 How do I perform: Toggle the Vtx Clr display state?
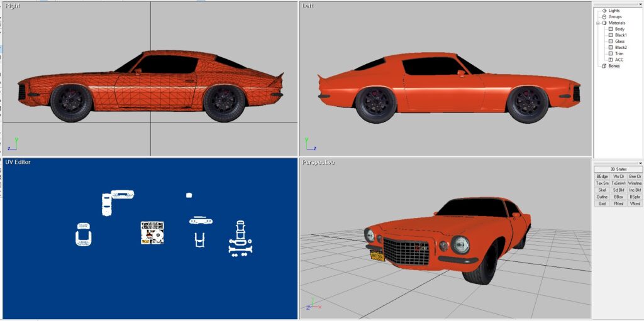click(x=619, y=176)
